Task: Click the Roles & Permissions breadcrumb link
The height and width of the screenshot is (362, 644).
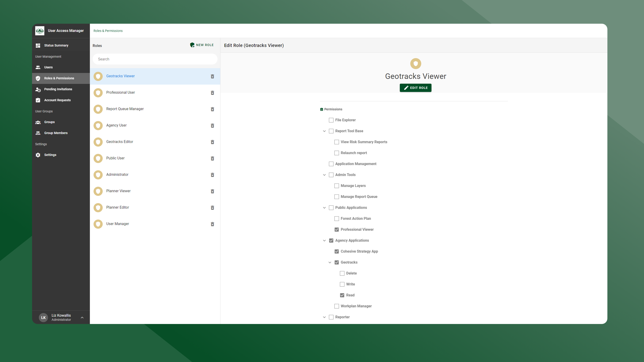Action: pos(108,31)
